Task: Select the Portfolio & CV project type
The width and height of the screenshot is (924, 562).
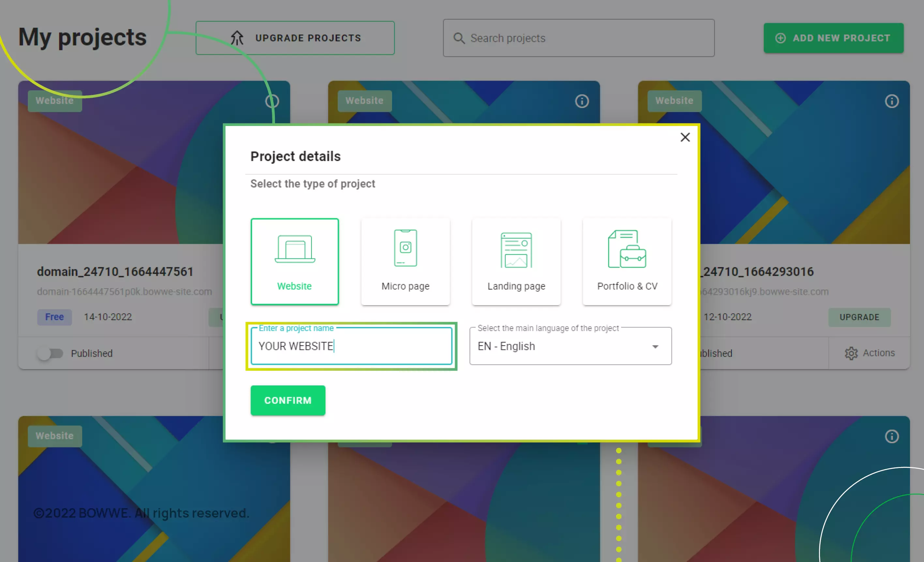Action: pos(627,261)
